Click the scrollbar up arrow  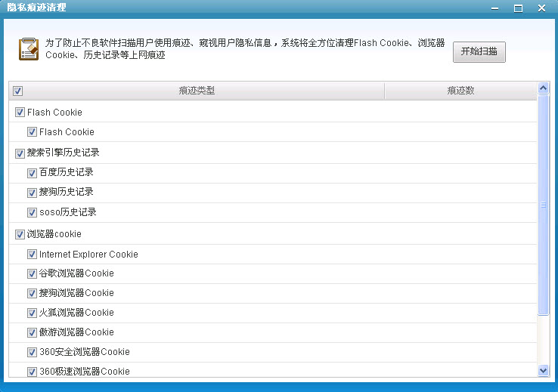[543, 88]
